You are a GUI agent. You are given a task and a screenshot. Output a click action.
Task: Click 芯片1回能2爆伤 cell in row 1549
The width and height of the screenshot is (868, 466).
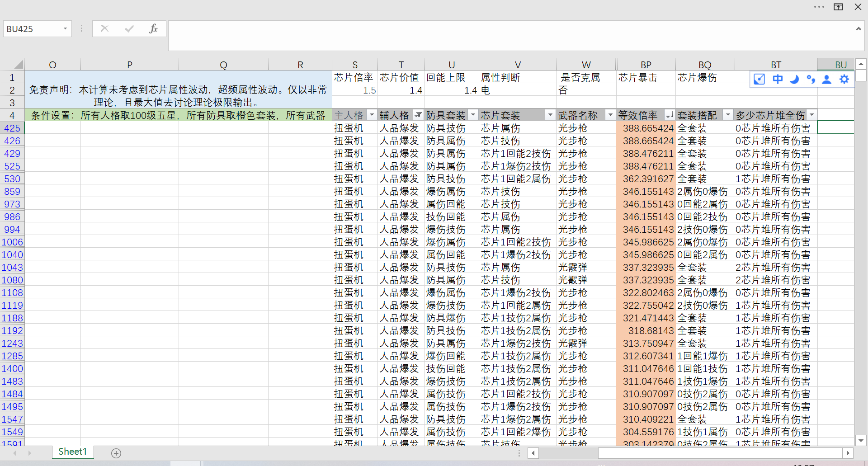coord(518,432)
